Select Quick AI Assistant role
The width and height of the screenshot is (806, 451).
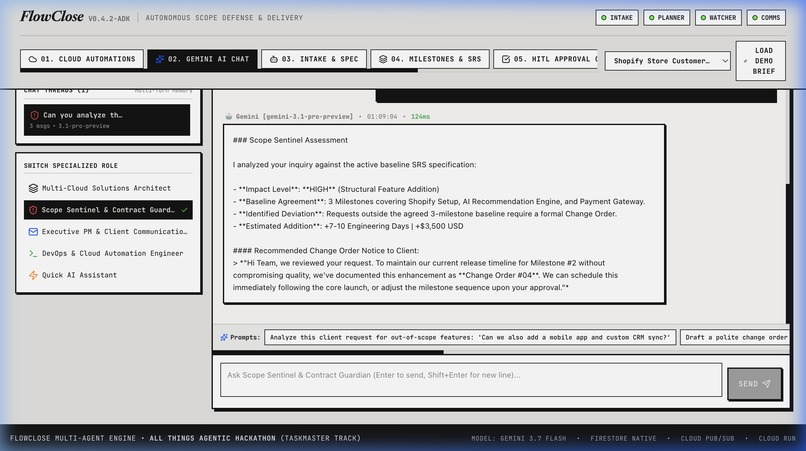(x=108, y=275)
